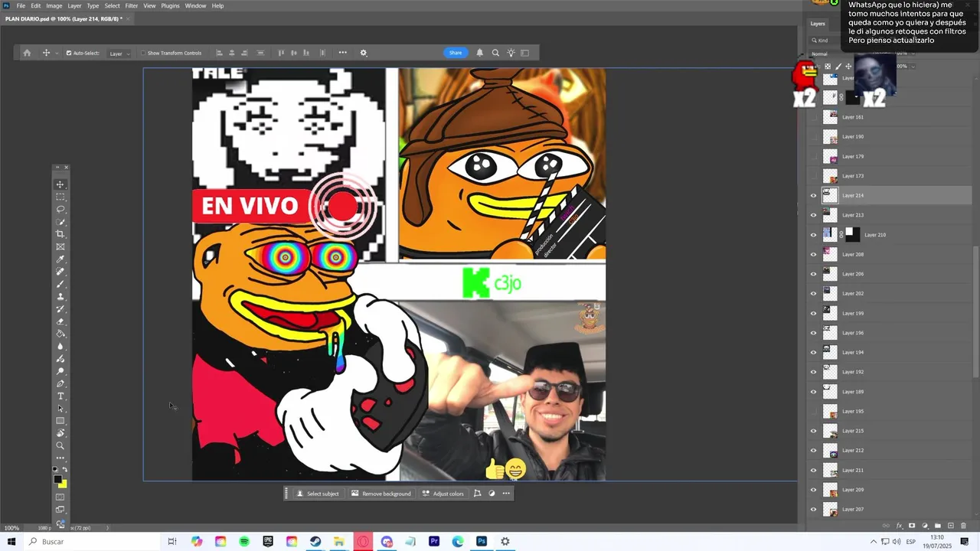980x551 pixels.
Task: Open the Window menu
Action: 195,5
